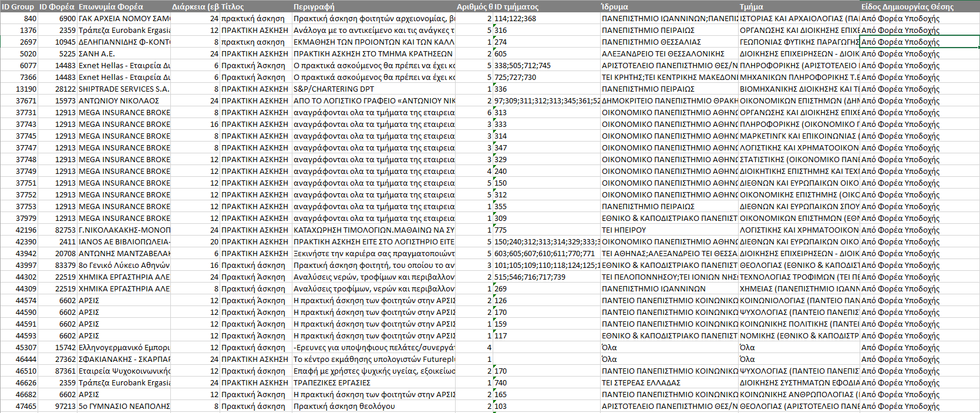Select the 'Ίδρυμα' column header
Image resolution: width=980 pixels, height=413 pixels.
pos(669,6)
